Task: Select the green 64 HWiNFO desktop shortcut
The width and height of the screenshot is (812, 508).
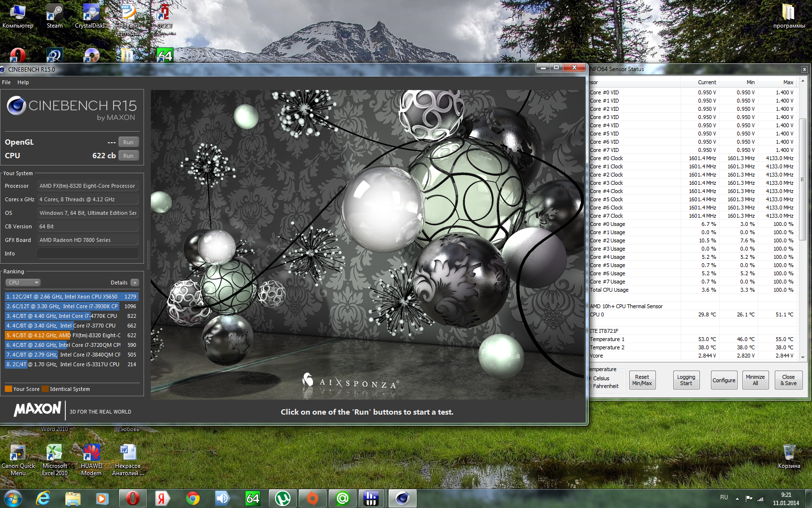Action: (165, 55)
